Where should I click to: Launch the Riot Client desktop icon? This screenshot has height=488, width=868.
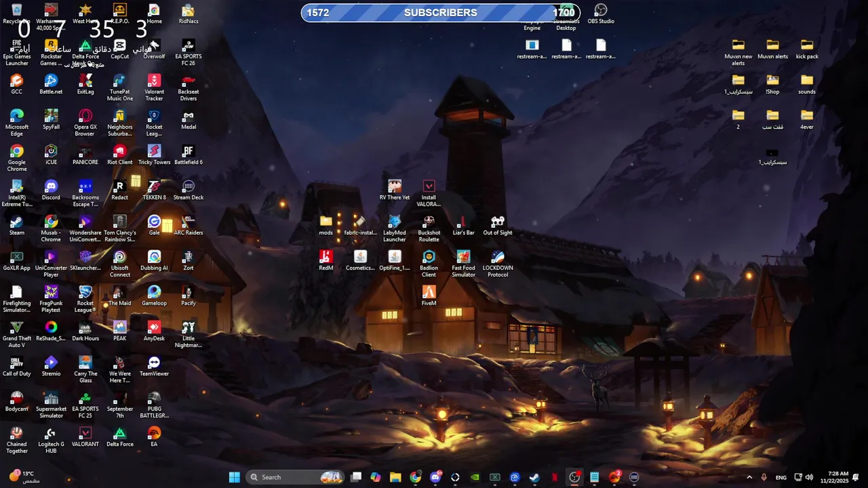pyautogui.click(x=120, y=155)
